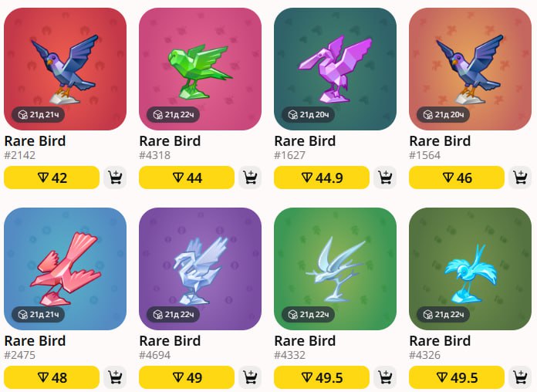Buy Rare Bird #4694 for 49 TON
537x392 pixels.
click(187, 377)
